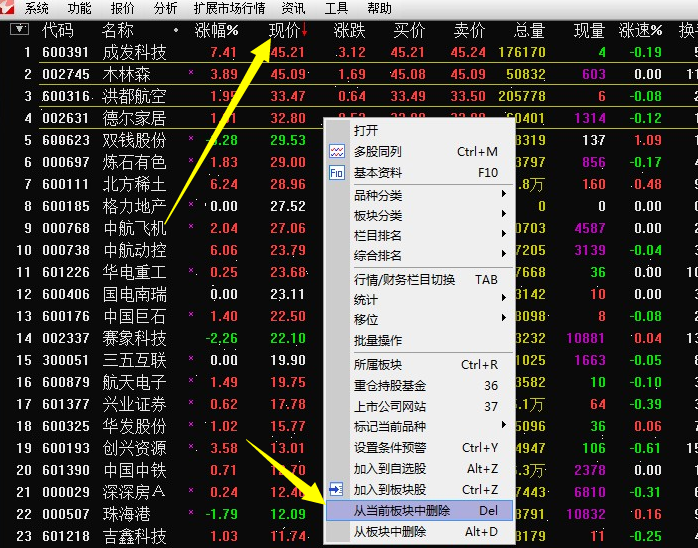Select stock row 兴业证券
The image size is (698, 548).
pyautogui.click(x=349, y=404)
